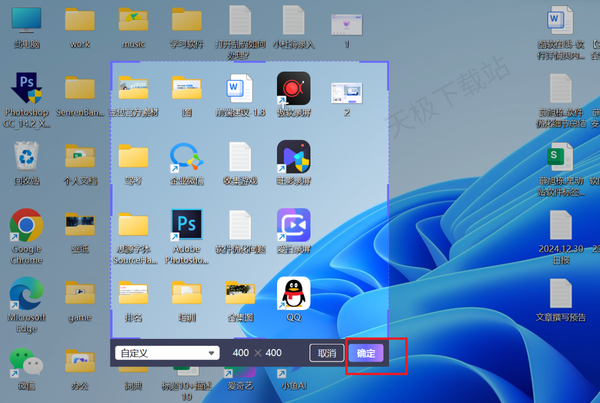600x403 pixels.
Task: Launch Microsoft Edge from the desktop
Action: coord(26,293)
